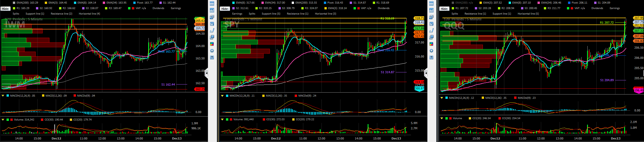Select the drawing tools icon in SPY sidebar
644x142 pixels.
click(x=431, y=31)
